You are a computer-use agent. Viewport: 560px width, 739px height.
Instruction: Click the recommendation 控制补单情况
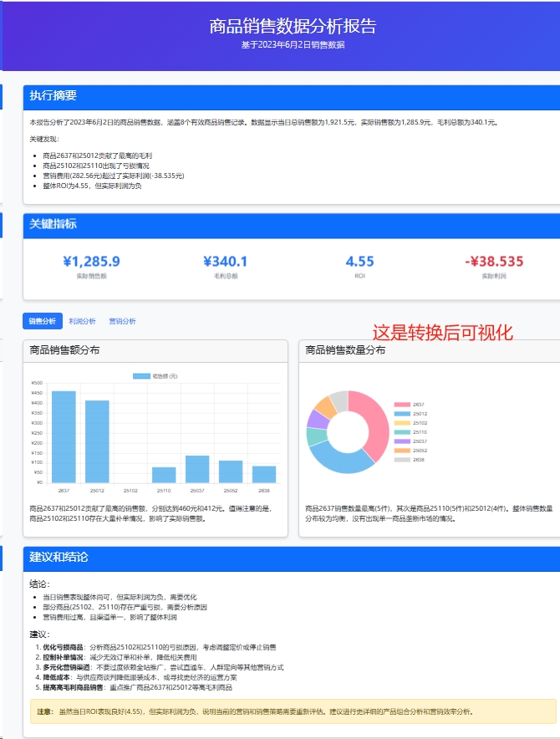[x=120, y=657]
